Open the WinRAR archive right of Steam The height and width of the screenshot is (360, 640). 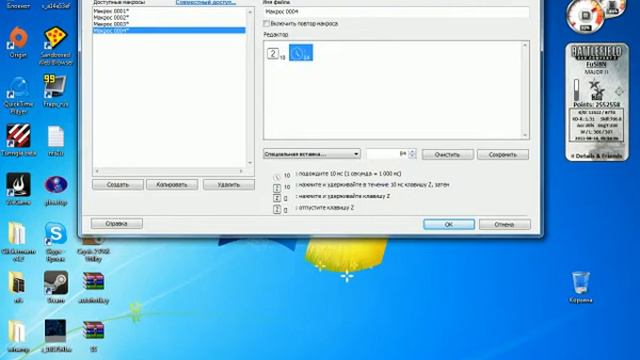point(93,287)
